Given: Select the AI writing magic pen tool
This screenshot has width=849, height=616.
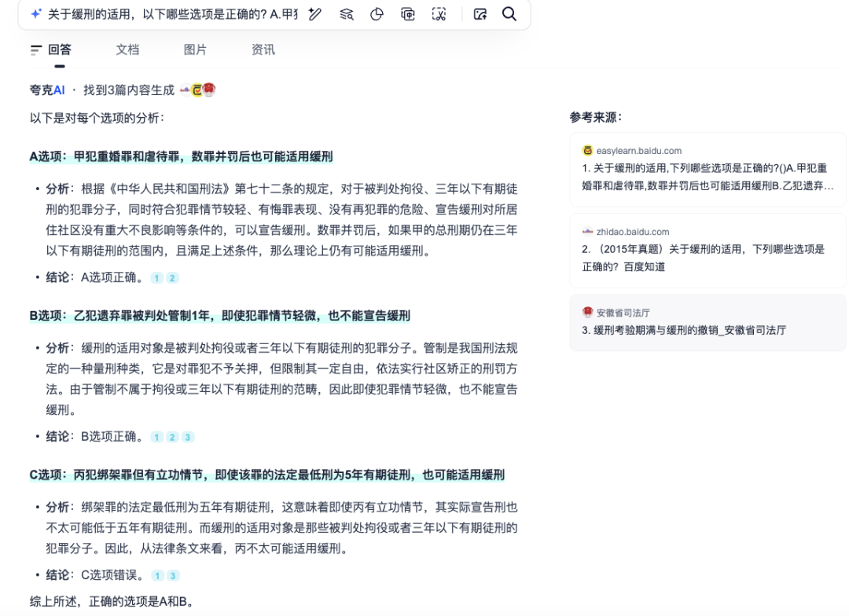Looking at the screenshot, I should pyautogui.click(x=314, y=14).
